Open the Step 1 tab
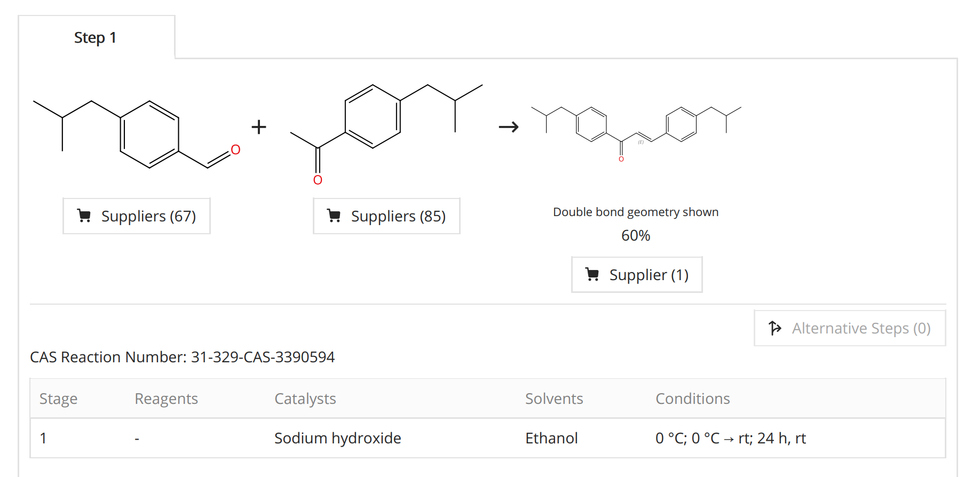 [95, 38]
